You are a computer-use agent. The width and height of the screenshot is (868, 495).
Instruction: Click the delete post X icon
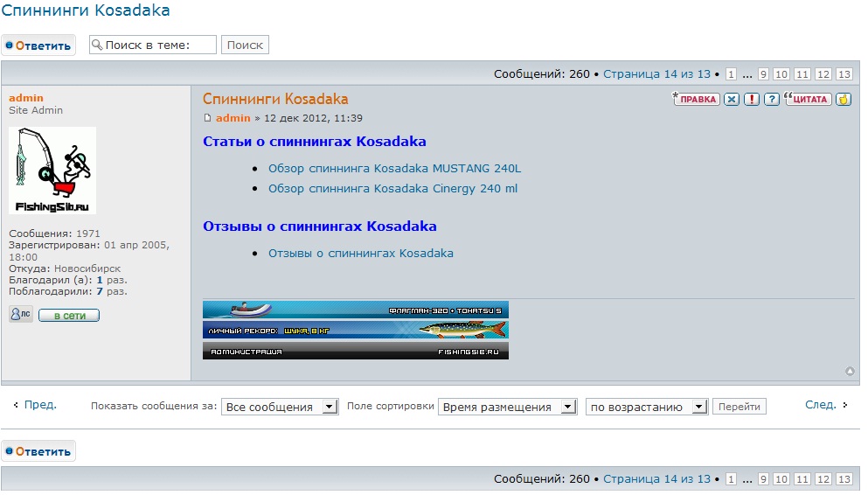tap(732, 99)
